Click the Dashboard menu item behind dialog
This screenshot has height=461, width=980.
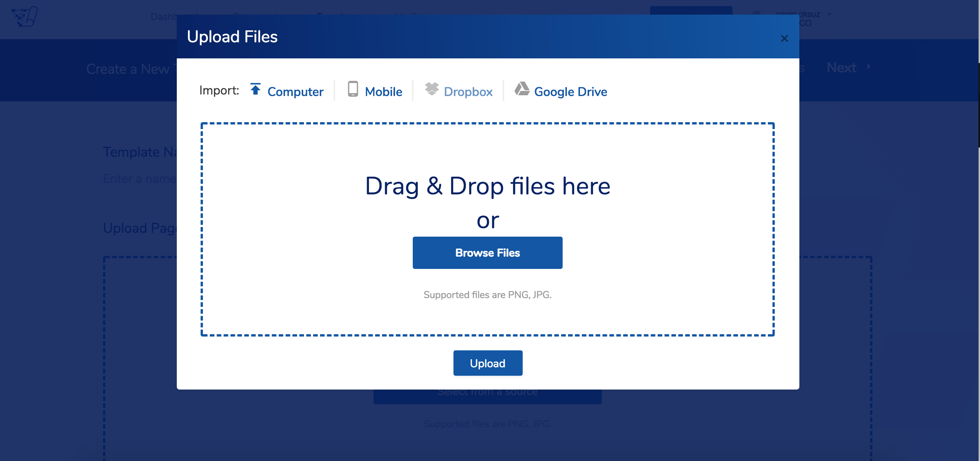pyautogui.click(x=163, y=17)
